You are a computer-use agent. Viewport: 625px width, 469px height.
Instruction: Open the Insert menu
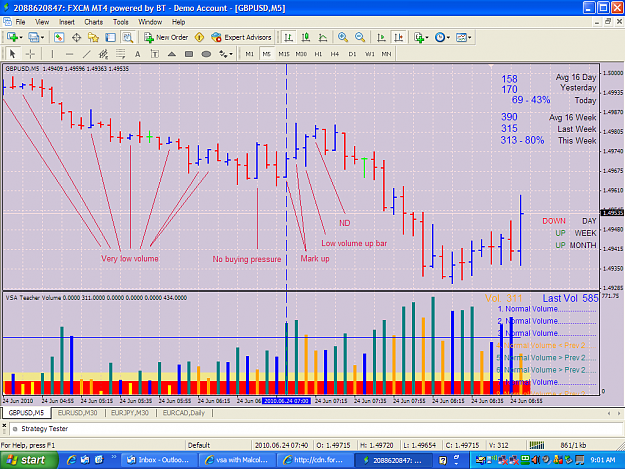coord(67,22)
